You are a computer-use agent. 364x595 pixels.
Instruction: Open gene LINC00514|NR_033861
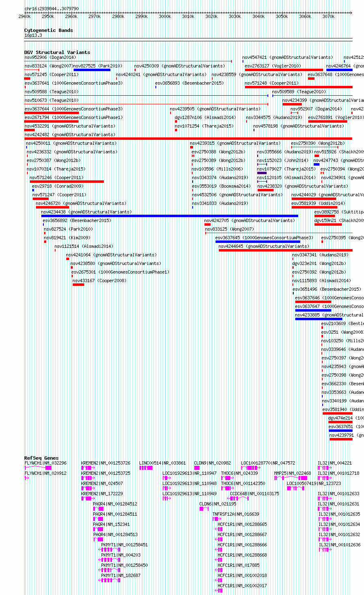[162, 463]
